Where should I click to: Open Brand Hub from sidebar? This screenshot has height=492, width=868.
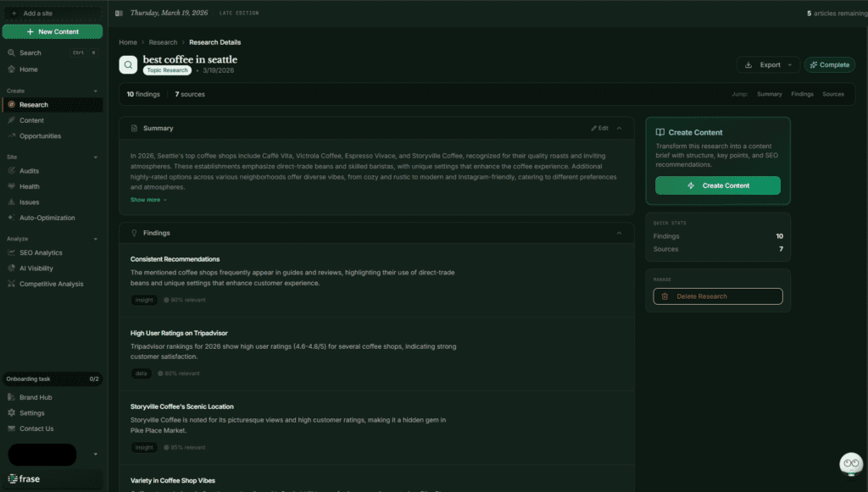36,397
